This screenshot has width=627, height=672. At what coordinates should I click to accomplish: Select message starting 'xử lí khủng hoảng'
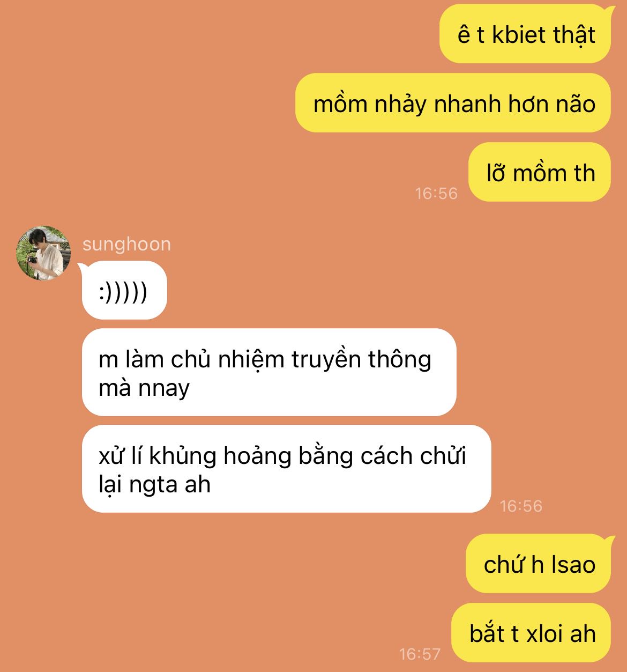point(287,469)
